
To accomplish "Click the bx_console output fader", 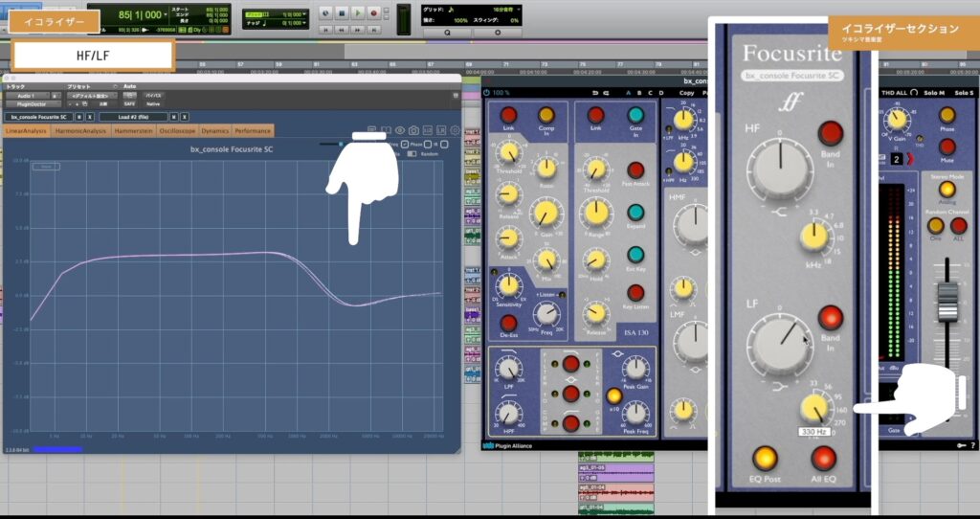I will point(947,302).
